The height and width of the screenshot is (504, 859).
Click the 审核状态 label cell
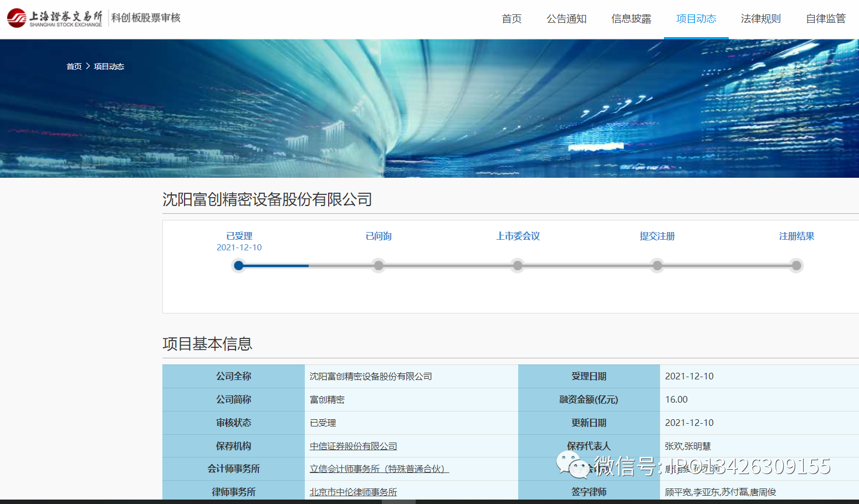point(233,423)
